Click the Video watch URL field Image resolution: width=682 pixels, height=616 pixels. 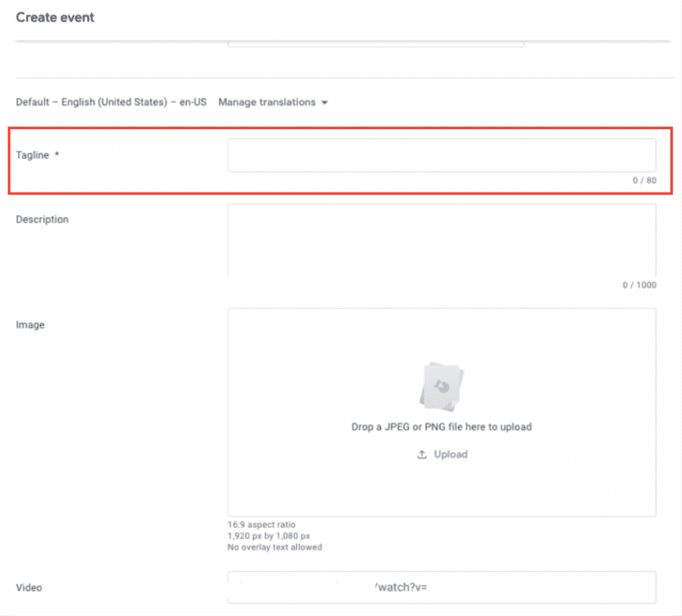point(442,587)
